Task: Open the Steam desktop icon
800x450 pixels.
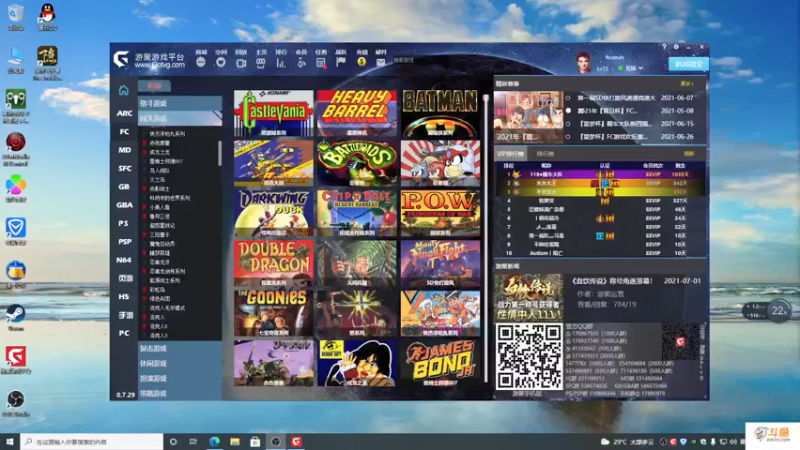Action: pos(16,317)
